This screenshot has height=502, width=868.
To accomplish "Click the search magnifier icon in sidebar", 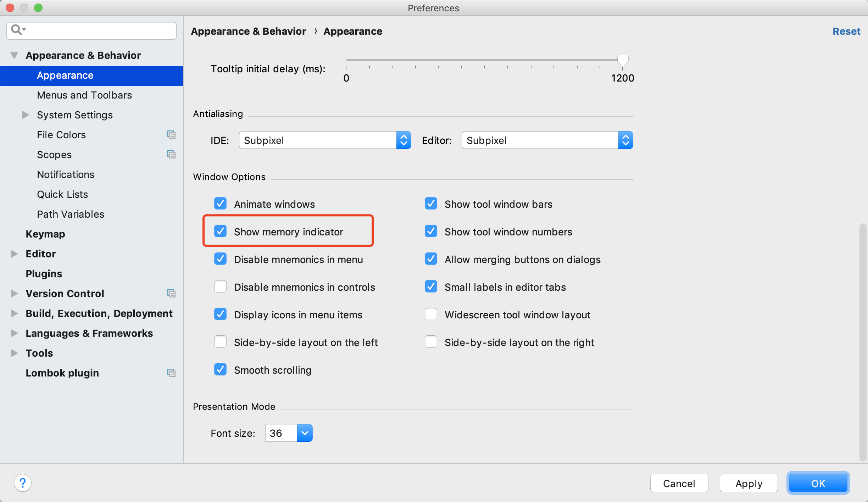I will (x=18, y=30).
